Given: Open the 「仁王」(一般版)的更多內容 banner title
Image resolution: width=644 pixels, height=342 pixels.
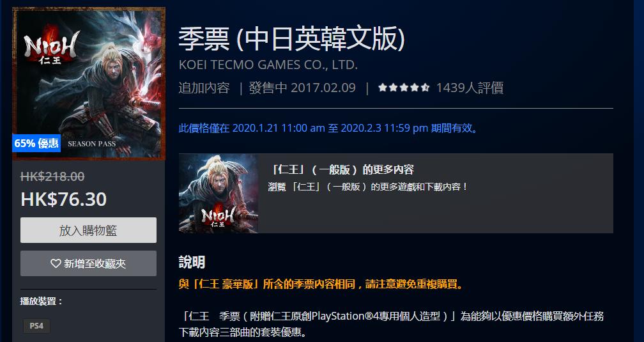Looking at the screenshot, I should coord(341,169).
